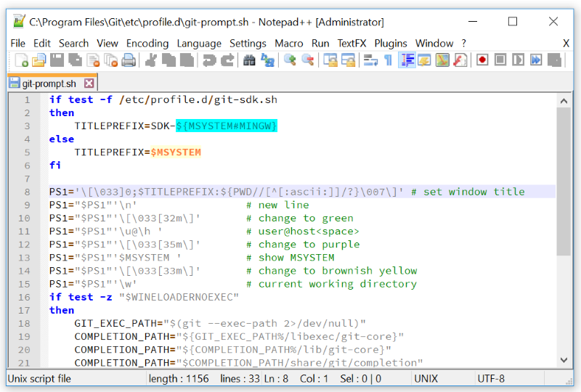Click 'Ln : 8' in status bar
581x392 pixels.
click(x=277, y=379)
